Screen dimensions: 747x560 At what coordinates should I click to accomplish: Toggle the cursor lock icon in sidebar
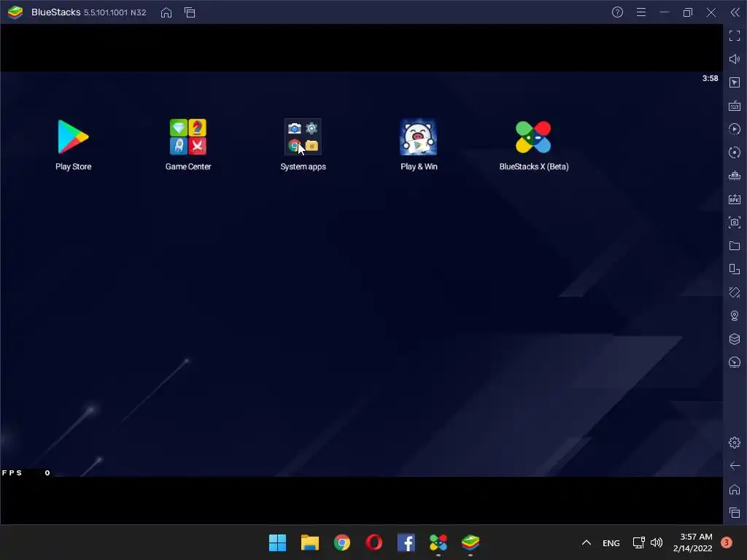click(735, 82)
